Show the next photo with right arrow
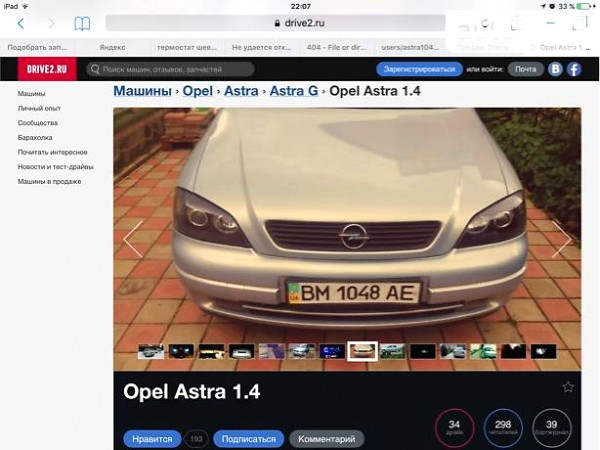This screenshot has height=450, width=600. pos(562,239)
